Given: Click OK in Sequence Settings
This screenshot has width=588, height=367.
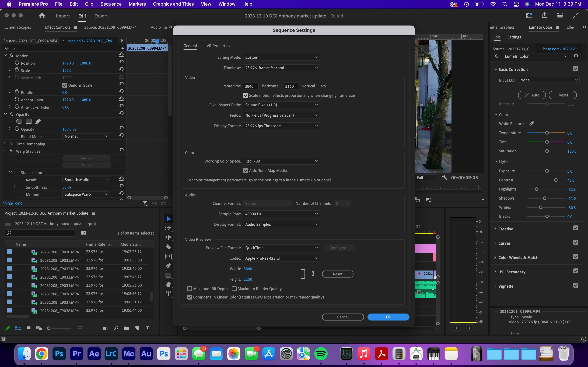Looking at the screenshot, I should click(x=388, y=317).
